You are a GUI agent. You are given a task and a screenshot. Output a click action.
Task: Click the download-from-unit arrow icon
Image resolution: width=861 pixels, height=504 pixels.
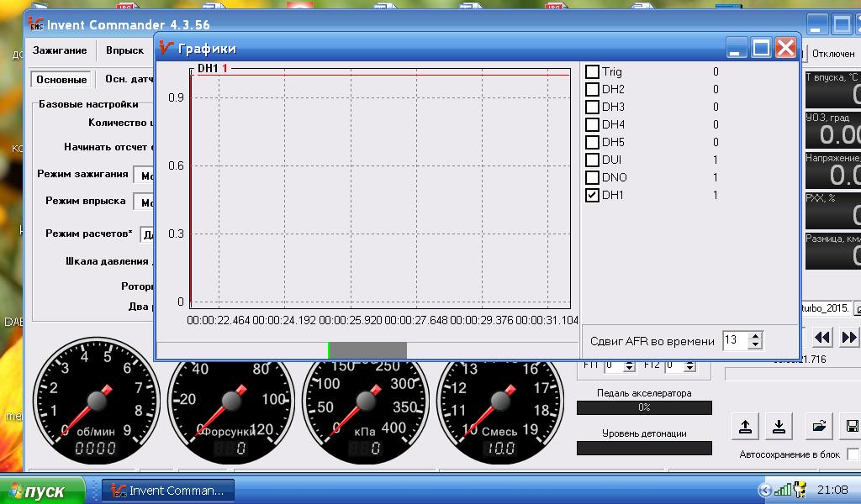pos(779,426)
